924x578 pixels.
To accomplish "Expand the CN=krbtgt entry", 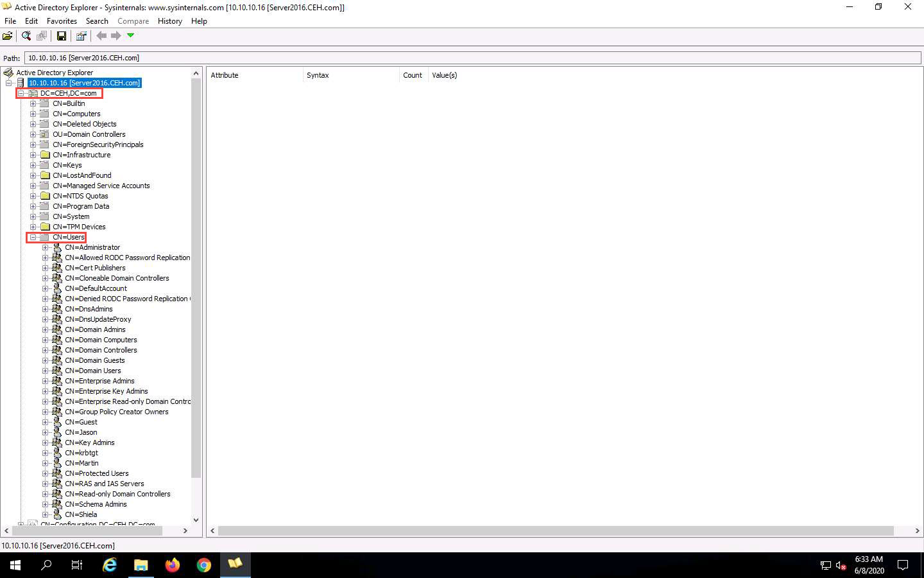I will (45, 453).
